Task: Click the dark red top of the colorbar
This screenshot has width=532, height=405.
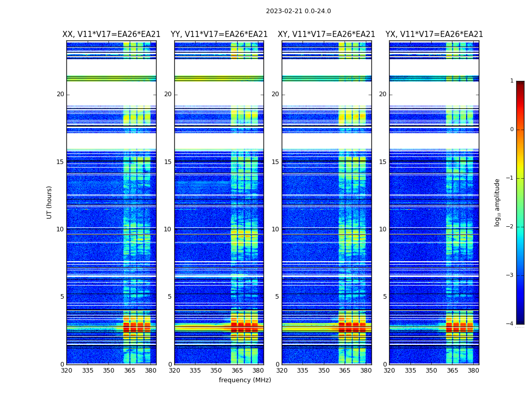Action: click(520, 83)
